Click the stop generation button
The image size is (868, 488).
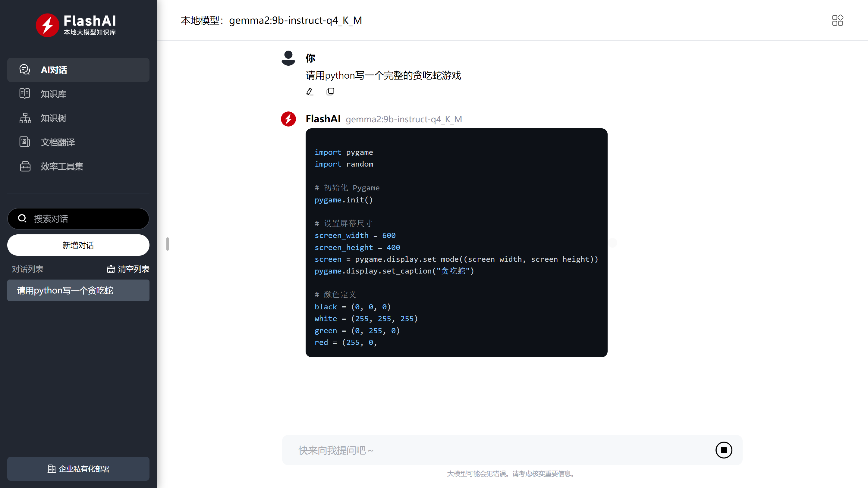[724, 450]
